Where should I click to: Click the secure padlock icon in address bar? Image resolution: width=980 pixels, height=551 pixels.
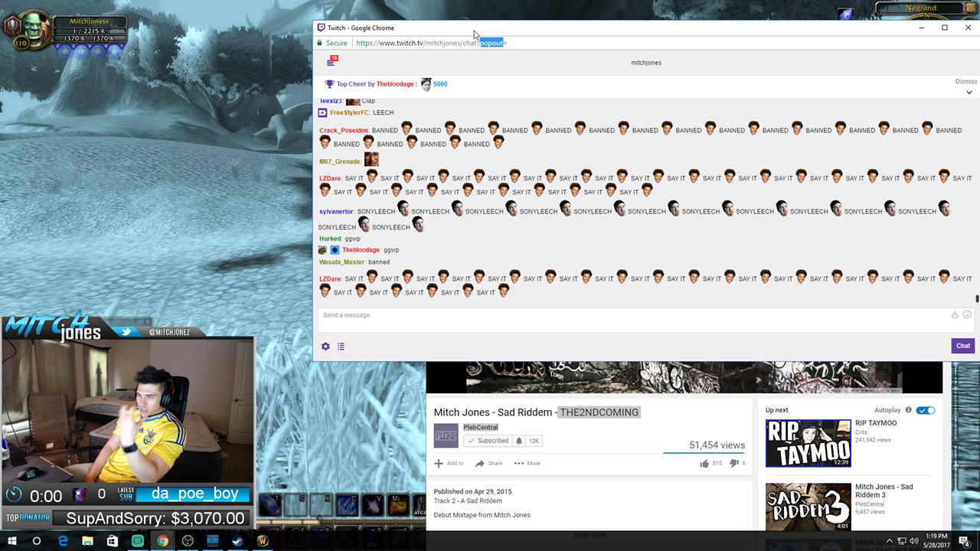coord(320,43)
